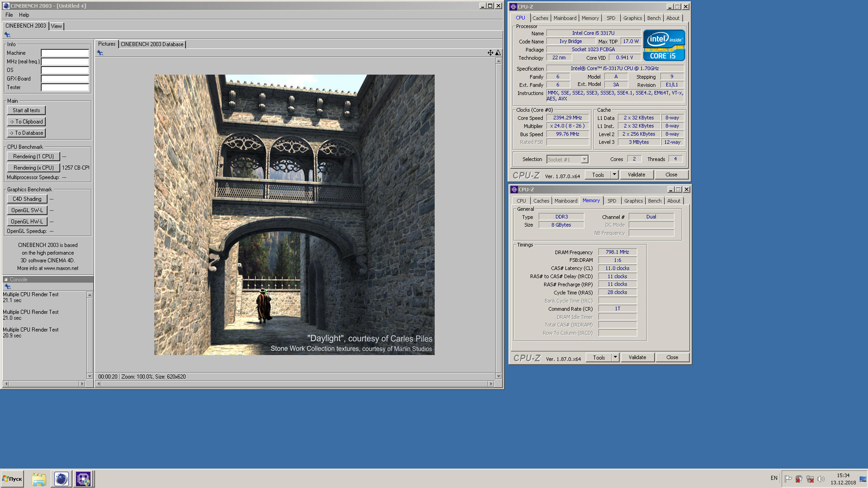Open Tools dropdown arrow in upper CPU-Z

tap(614, 175)
